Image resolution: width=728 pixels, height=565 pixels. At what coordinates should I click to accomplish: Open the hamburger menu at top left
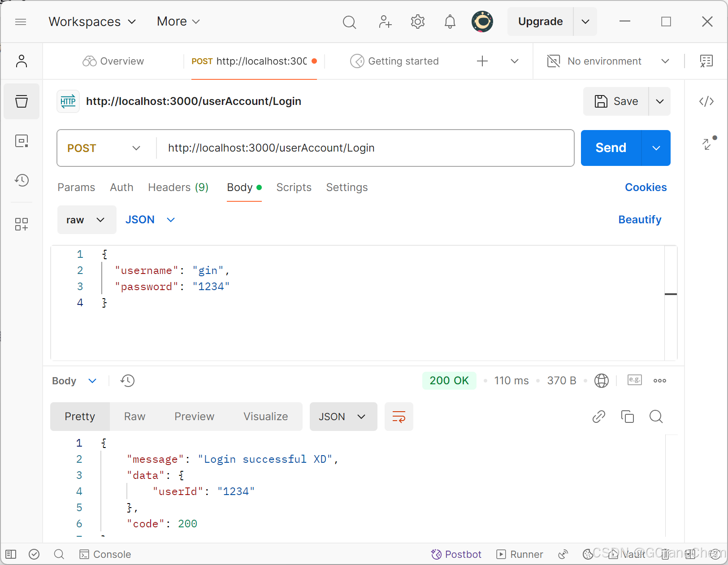pos(21,22)
